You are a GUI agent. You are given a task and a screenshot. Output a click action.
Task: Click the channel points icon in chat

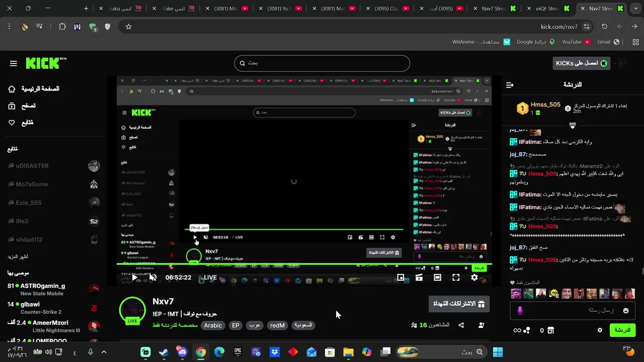(527, 330)
